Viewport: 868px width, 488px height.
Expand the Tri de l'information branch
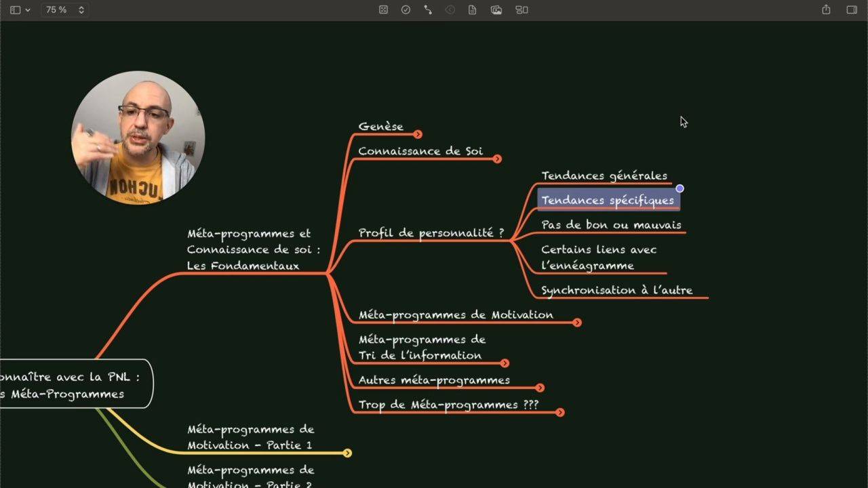(505, 363)
